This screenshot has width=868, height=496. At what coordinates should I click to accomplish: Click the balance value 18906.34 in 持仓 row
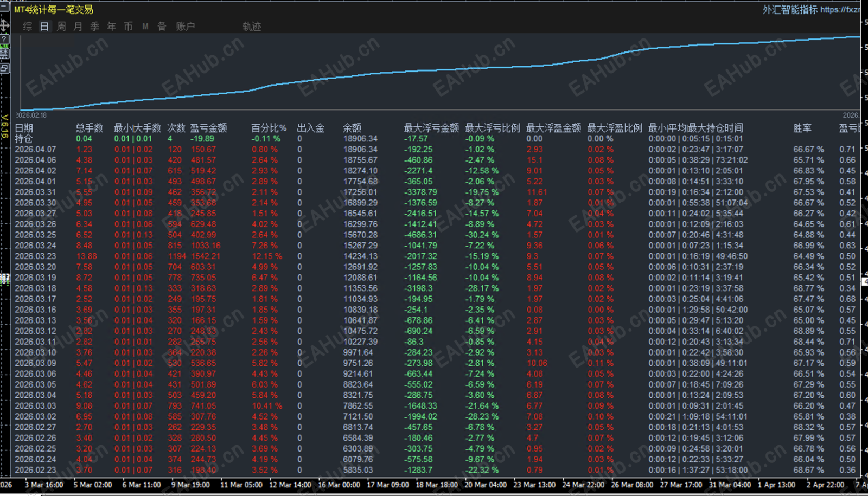point(360,139)
